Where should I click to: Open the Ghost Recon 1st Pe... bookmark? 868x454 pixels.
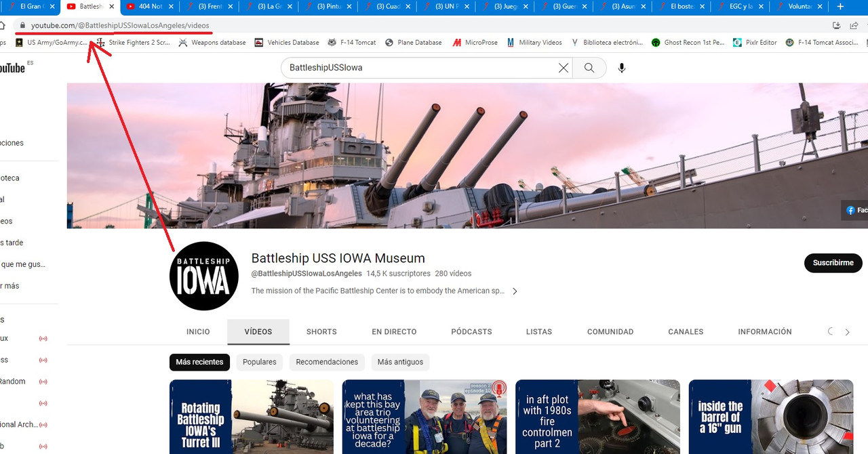click(x=688, y=42)
